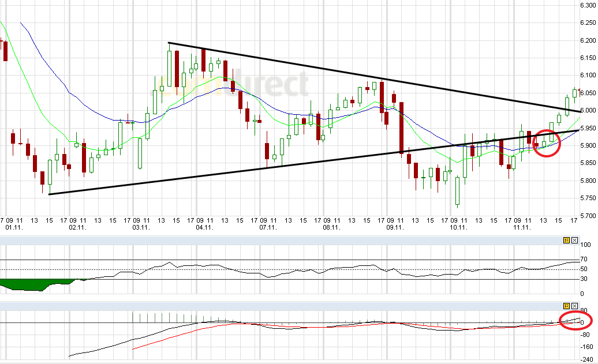Screen dimensions: 598x364
Task: Open settings of the upper oscillator panel
Action: click(x=566, y=240)
